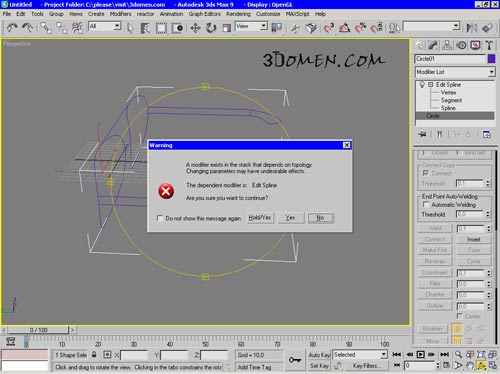Click the key icon for Set Keys

(x=295, y=360)
